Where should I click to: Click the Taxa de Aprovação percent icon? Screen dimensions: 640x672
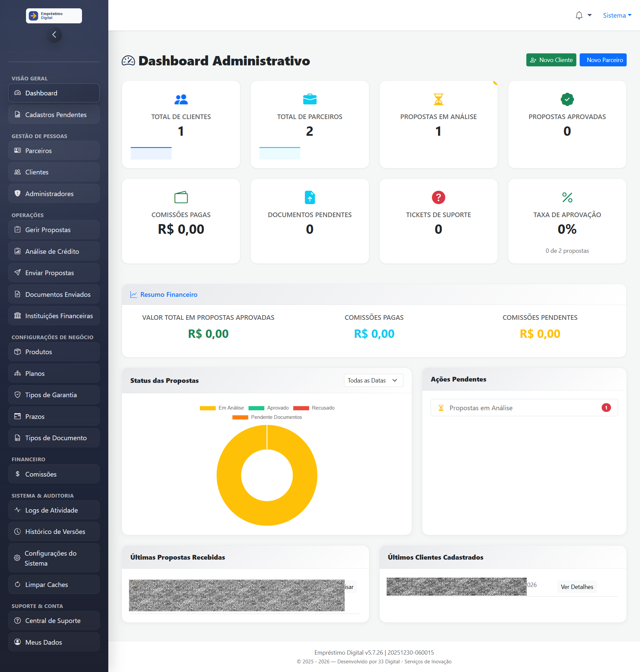567,197
